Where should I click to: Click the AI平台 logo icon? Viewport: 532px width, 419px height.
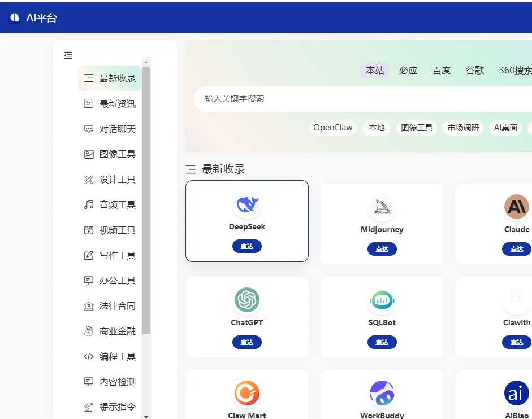[15, 18]
